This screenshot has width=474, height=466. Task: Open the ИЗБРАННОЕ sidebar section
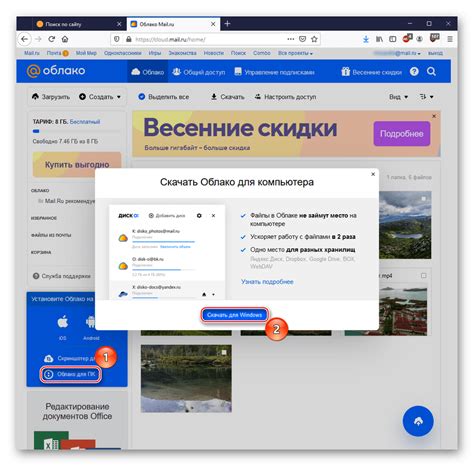click(x=44, y=218)
